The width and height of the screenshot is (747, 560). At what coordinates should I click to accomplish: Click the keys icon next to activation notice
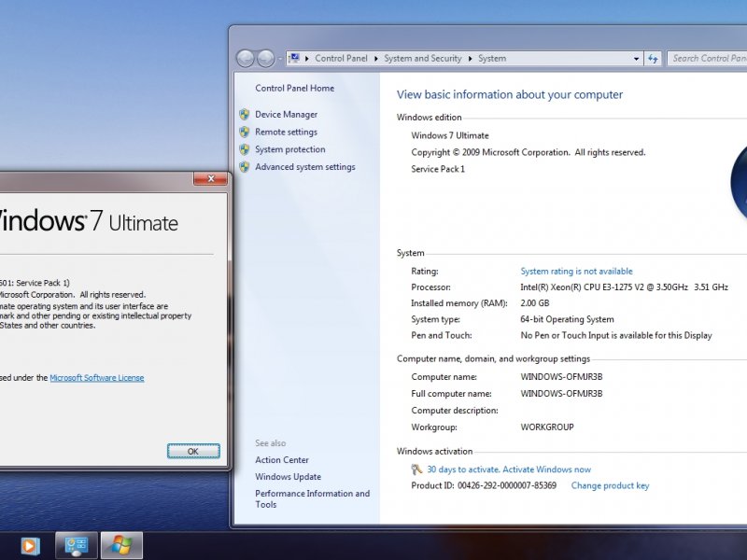[416, 469]
